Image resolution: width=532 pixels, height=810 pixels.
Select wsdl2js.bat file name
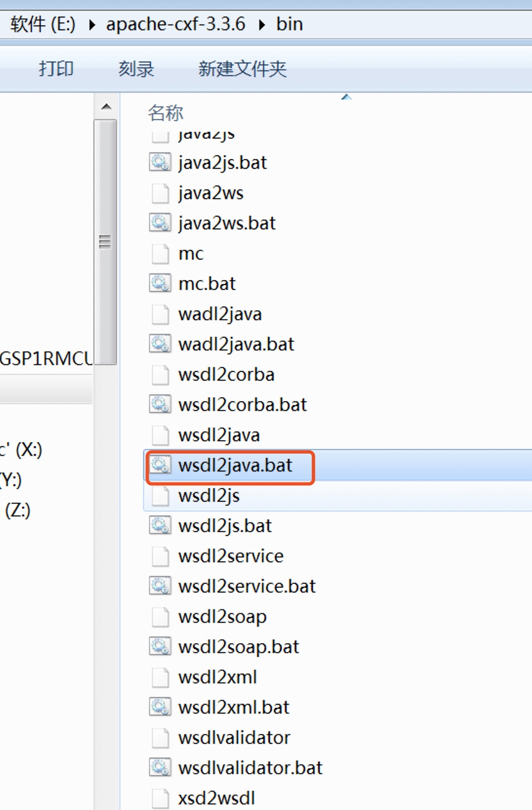tap(225, 525)
